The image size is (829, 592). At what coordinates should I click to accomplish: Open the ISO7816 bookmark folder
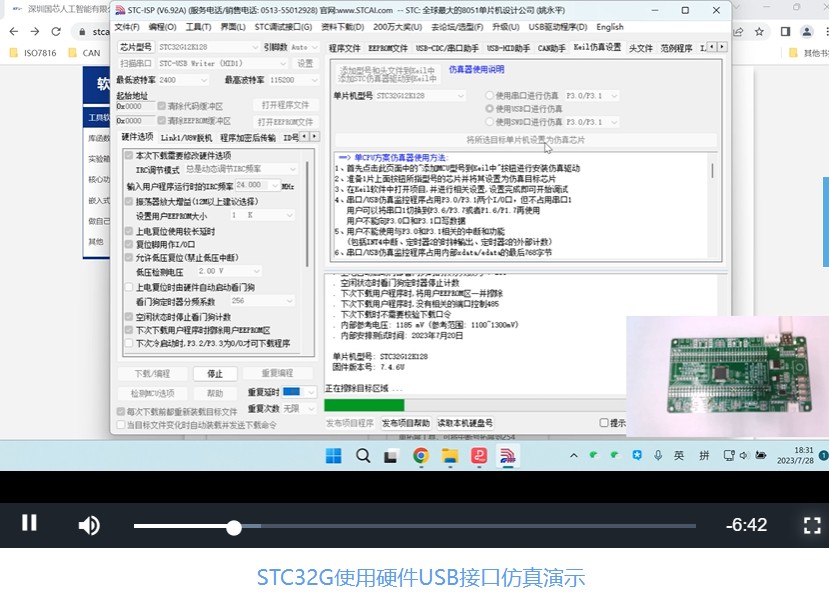[x=33, y=53]
